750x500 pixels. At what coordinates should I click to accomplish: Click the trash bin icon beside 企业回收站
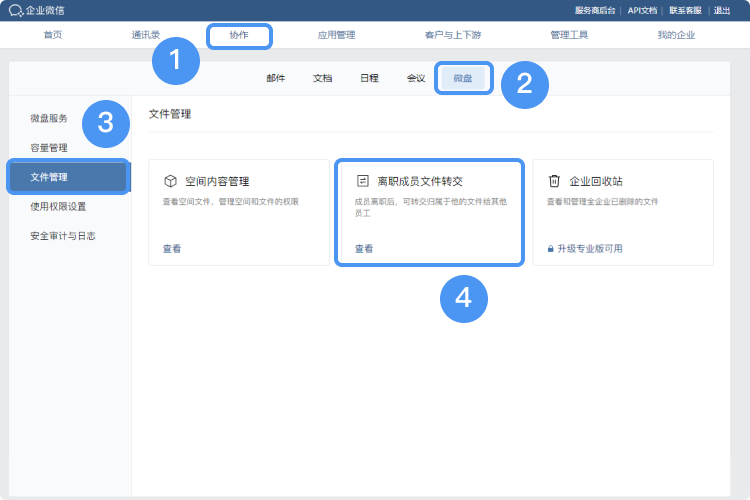(x=554, y=181)
